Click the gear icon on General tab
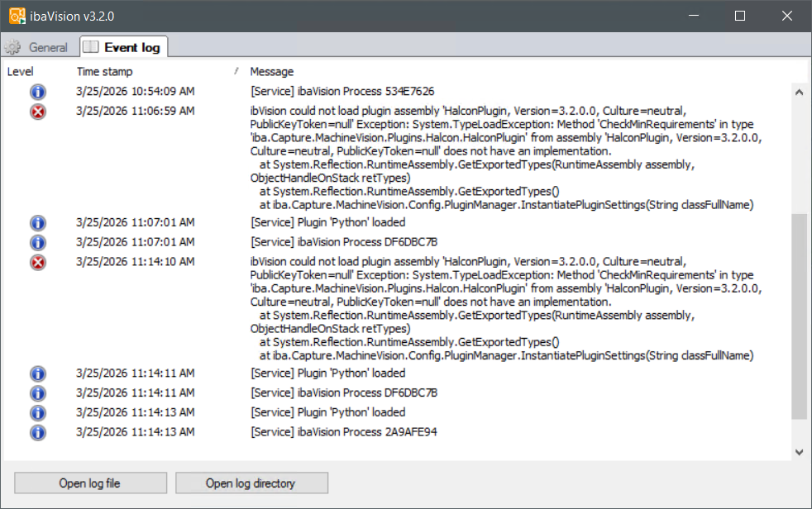 click(13, 47)
